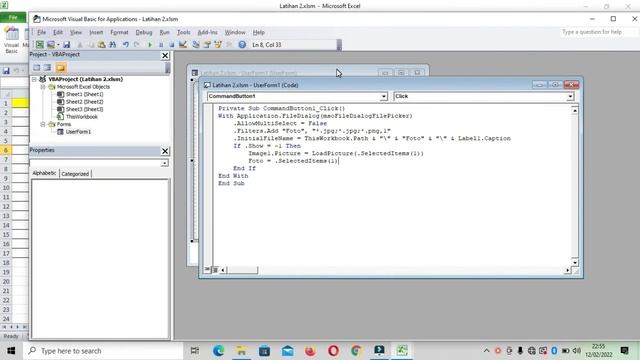Select Sheet3 (Sheet3) in the project tree
Screen dimensions: 640x360
click(x=84, y=109)
